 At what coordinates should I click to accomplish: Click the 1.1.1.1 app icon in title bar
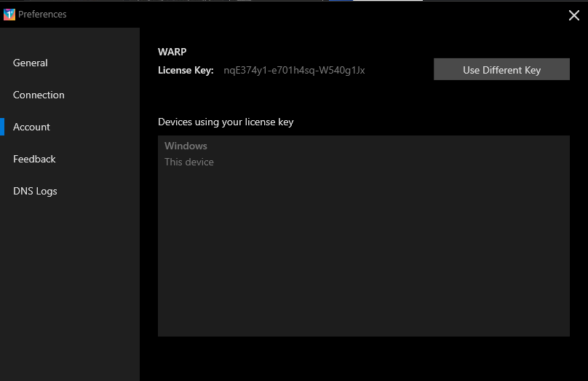pos(9,15)
